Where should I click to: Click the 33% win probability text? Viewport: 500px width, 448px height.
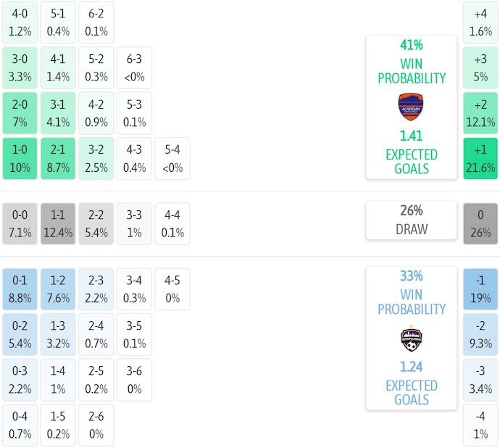pyautogui.click(x=411, y=276)
